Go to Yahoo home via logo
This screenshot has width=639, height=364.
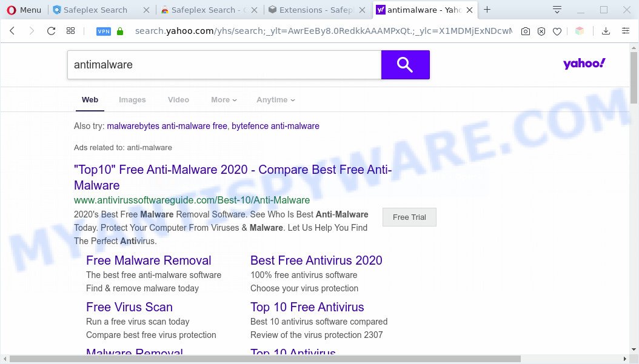click(584, 64)
